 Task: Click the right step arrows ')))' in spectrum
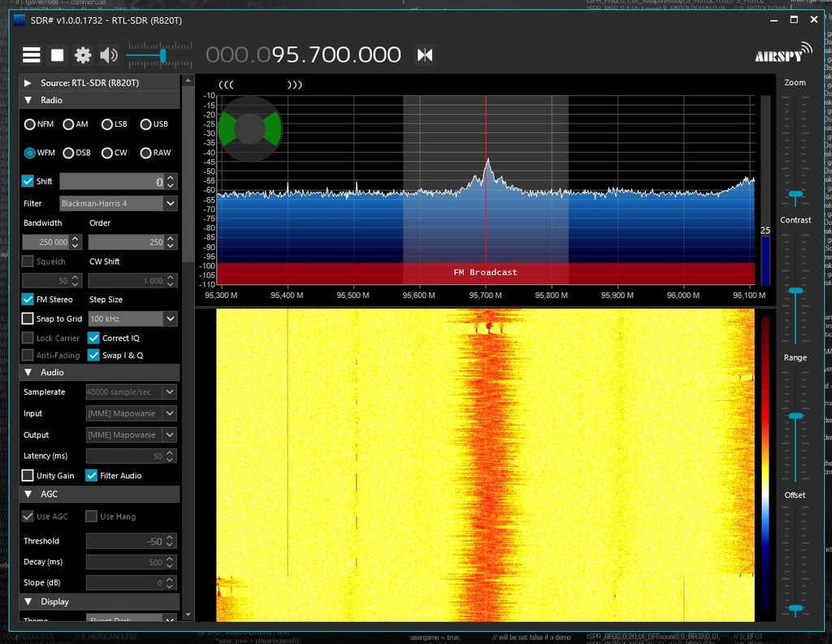[x=294, y=85]
